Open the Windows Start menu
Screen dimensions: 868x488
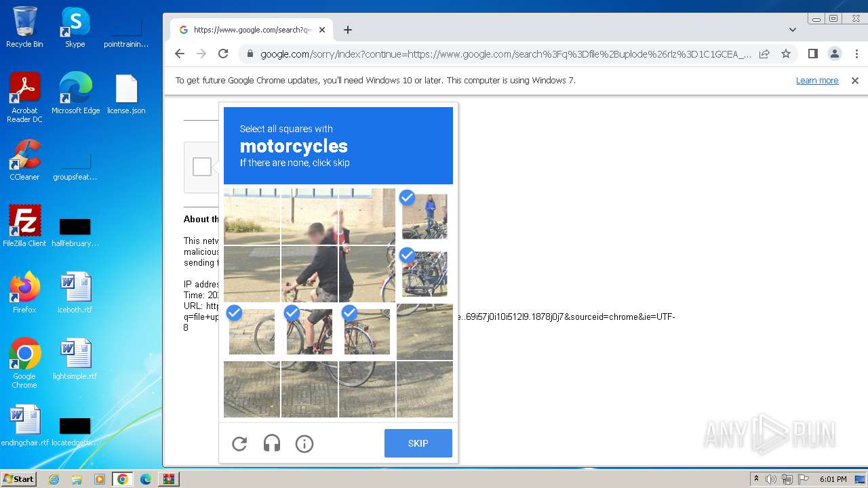pos(18,479)
